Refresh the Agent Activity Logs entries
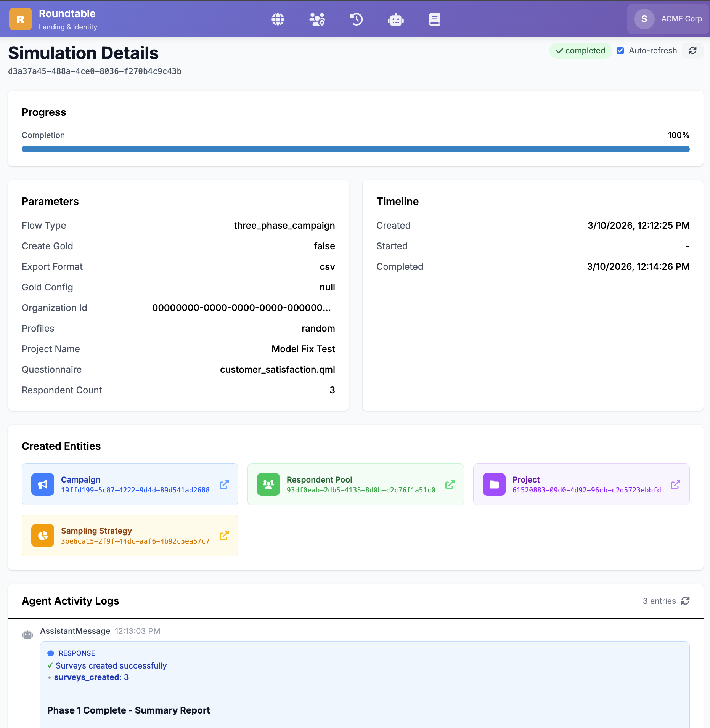This screenshot has width=710, height=728. click(x=685, y=601)
